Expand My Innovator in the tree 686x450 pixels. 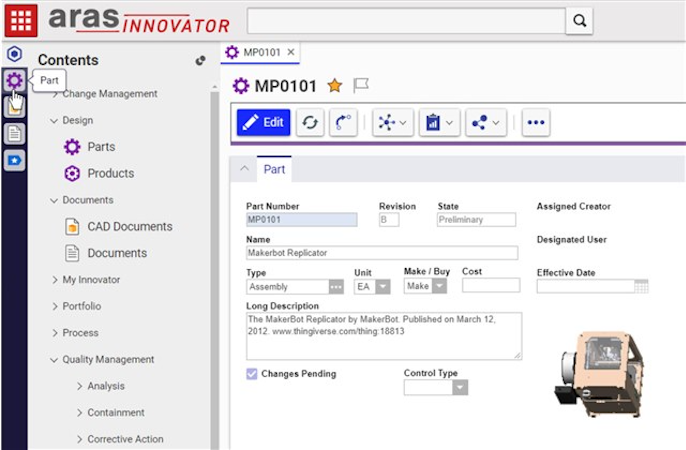point(55,280)
